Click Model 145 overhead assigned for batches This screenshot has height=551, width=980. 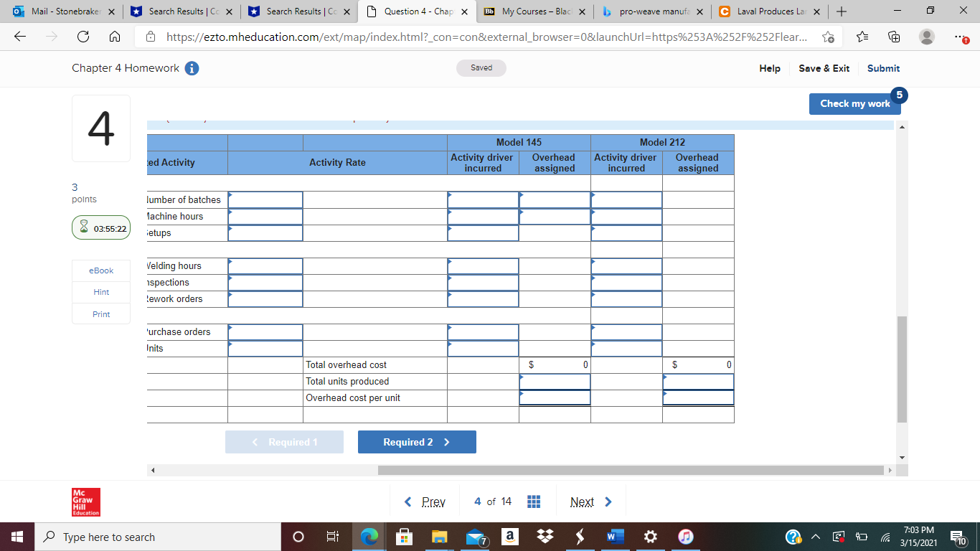555,199
